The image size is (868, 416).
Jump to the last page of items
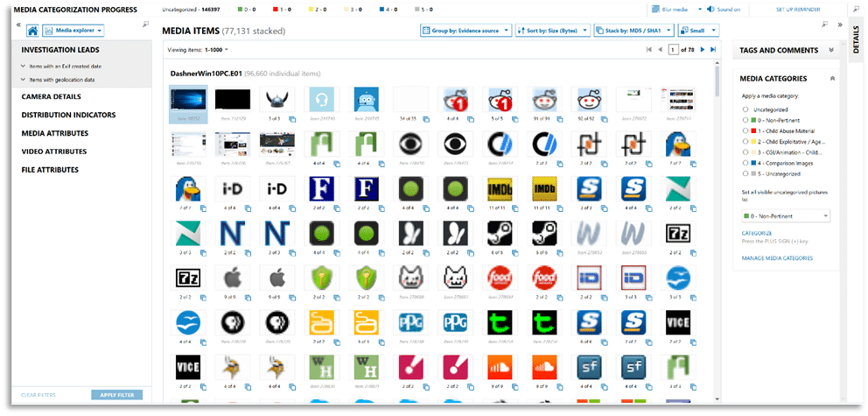pyautogui.click(x=713, y=50)
